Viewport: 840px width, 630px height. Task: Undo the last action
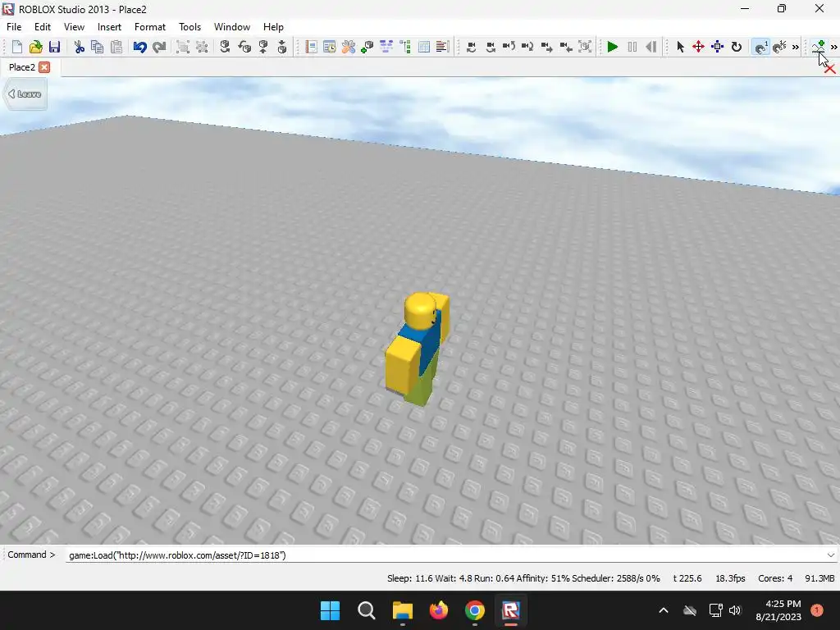(139, 47)
